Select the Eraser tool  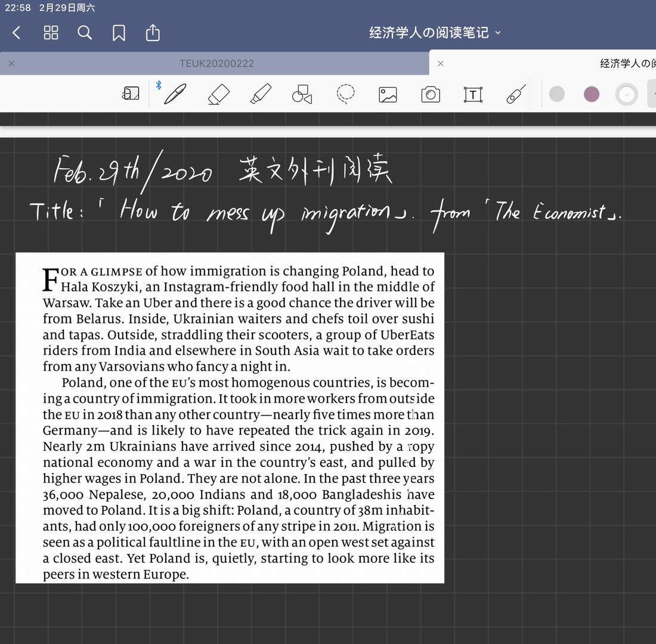[x=219, y=94]
